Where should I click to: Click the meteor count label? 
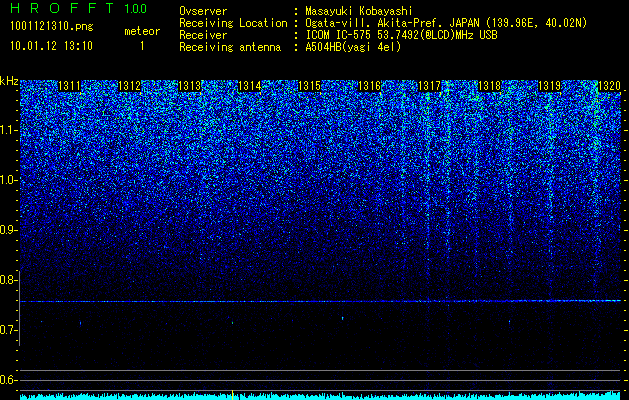[142, 31]
